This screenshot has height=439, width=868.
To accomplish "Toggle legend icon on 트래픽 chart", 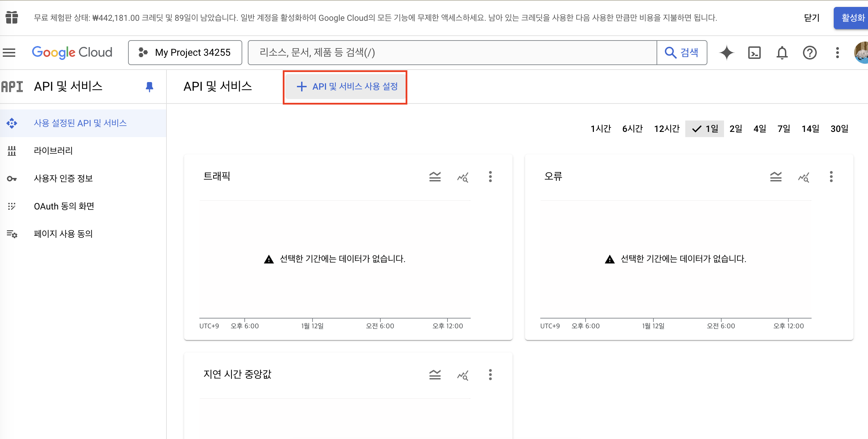I will [x=435, y=177].
